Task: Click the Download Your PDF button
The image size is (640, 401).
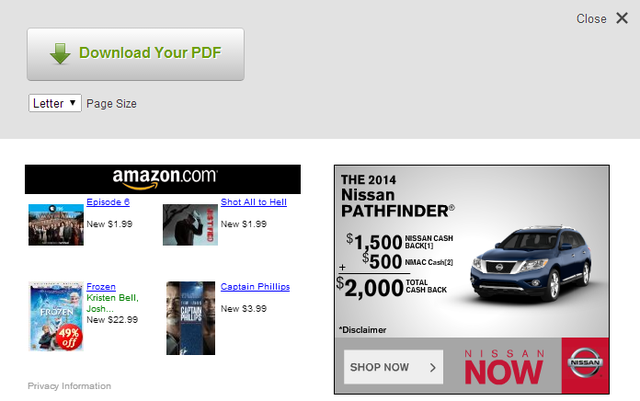Action: click(136, 54)
